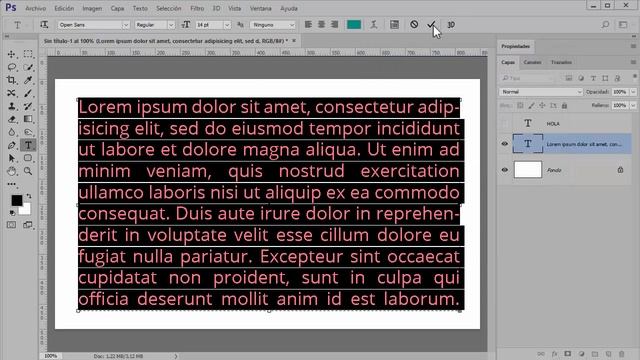Select the Eraser tool
640x360 pixels.
(x=11, y=119)
